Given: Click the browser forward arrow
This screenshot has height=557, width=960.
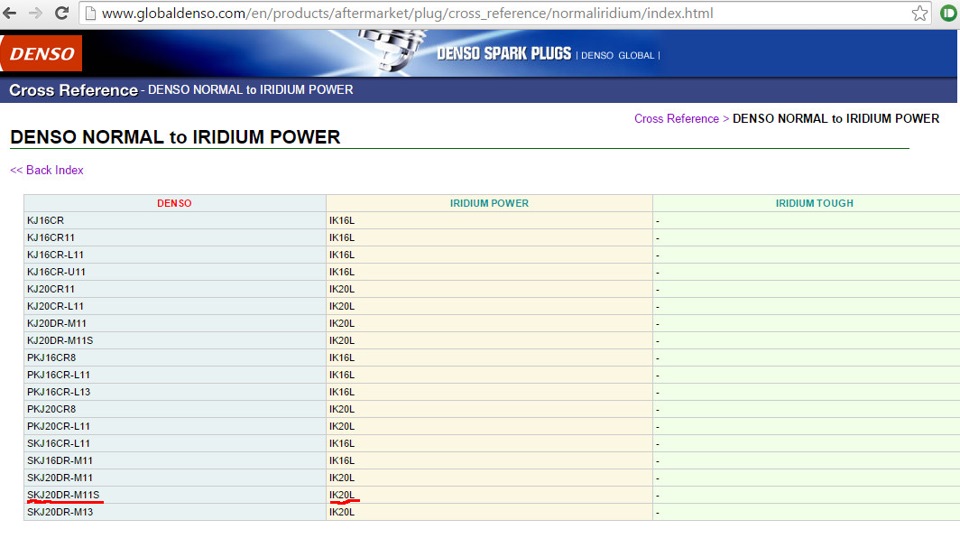Looking at the screenshot, I should 36,13.
